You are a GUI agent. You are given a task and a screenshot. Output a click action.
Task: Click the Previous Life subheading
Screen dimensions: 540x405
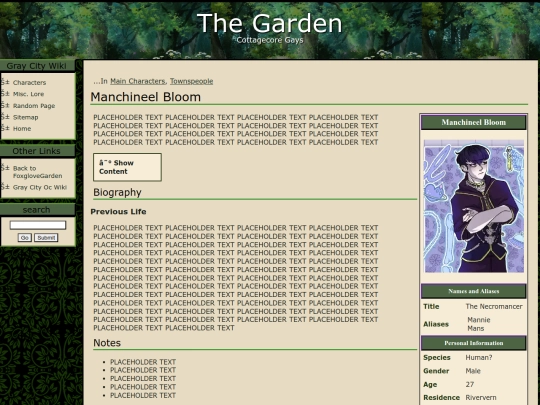coord(118,211)
